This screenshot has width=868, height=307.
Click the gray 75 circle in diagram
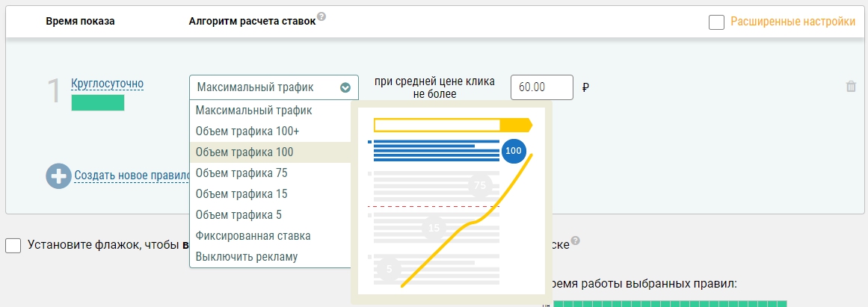point(479,185)
